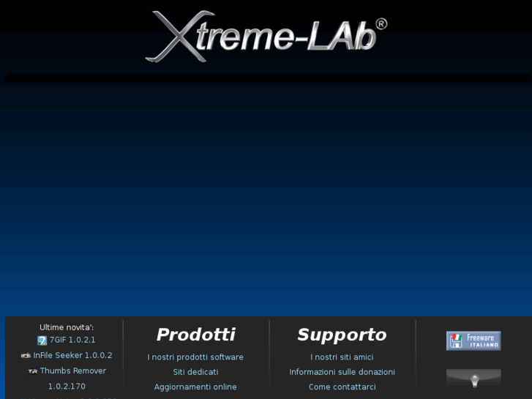
Task: Open Come contattarci link
Action: pyautogui.click(x=342, y=387)
